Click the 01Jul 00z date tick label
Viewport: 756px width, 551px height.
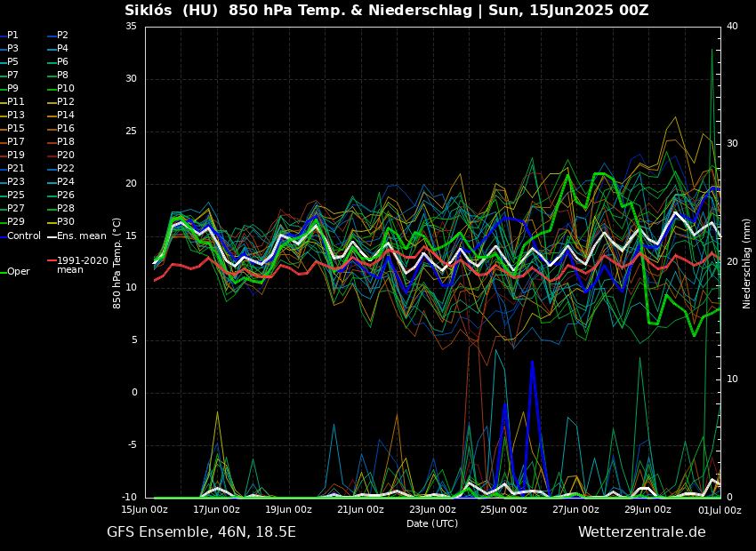tap(720, 510)
